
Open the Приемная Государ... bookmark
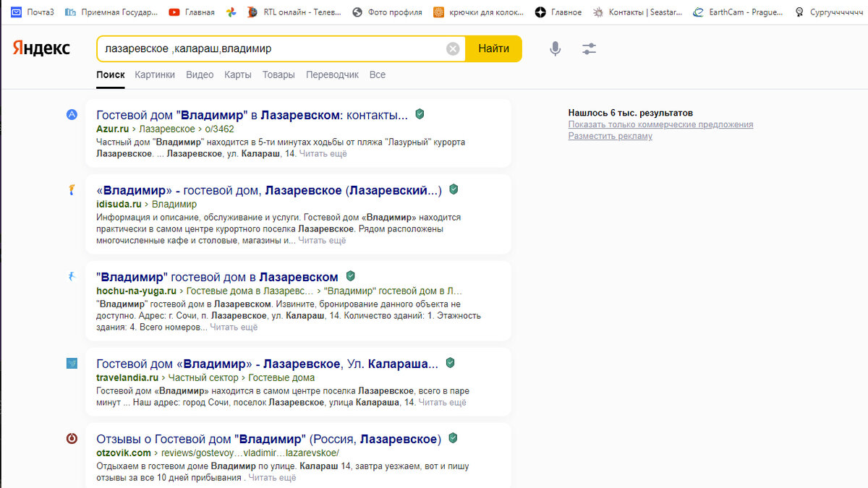(111, 12)
